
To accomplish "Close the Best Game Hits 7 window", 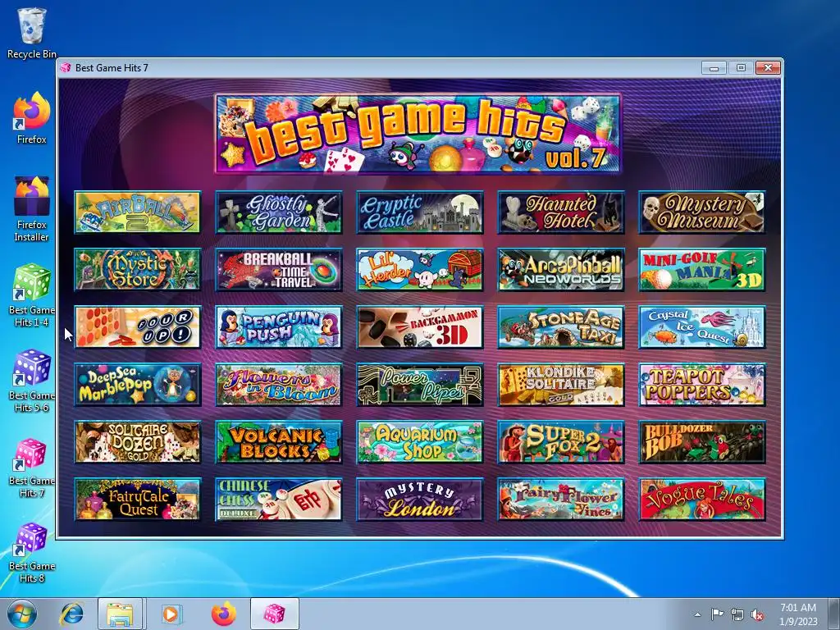I will click(768, 68).
